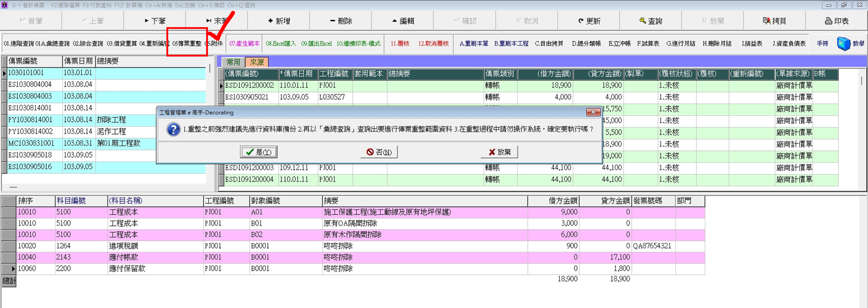Image resolution: width=868 pixels, height=308 pixels.
Task: Choose 否(N) in the dialog
Action: 379,152
